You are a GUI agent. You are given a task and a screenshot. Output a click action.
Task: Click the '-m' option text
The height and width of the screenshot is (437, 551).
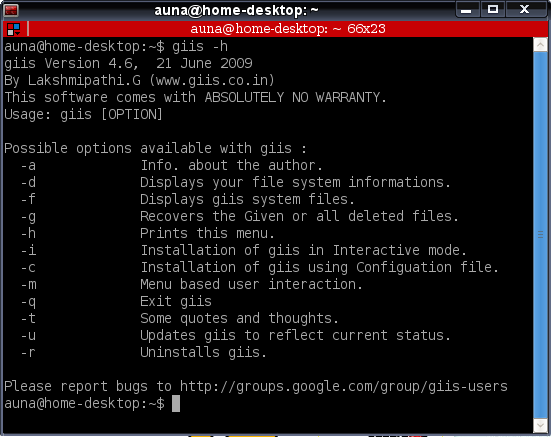click(28, 285)
